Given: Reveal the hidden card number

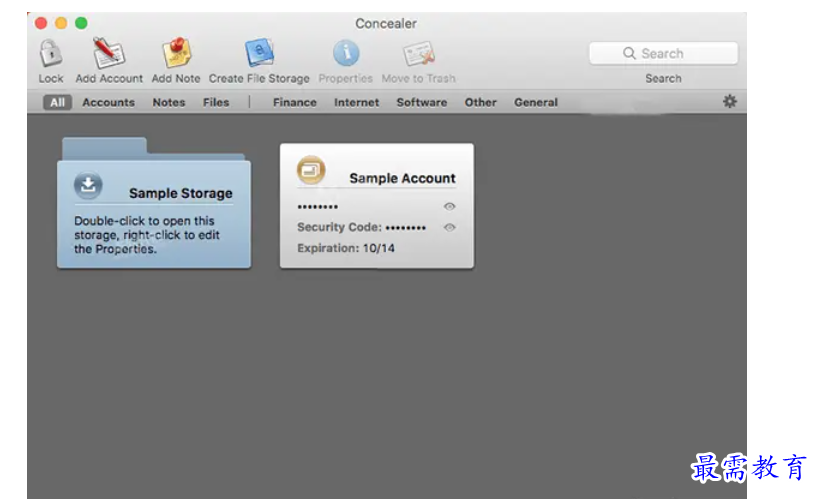Looking at the screenshot, I should 450,206.
